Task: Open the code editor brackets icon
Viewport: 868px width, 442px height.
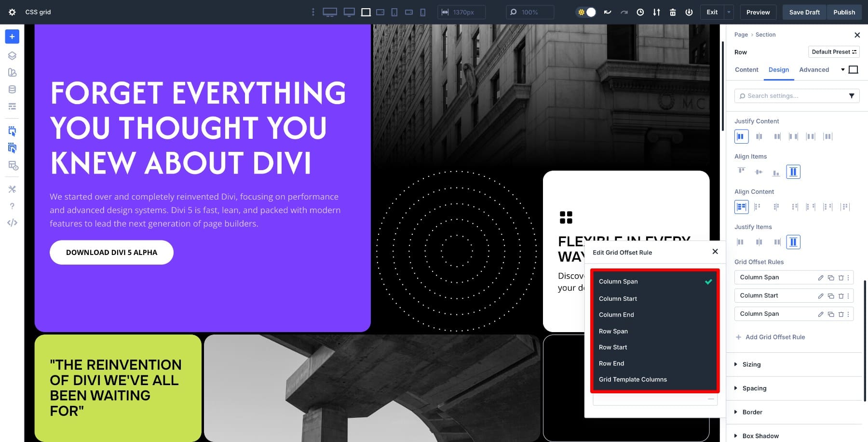Action: click(12, 223)
